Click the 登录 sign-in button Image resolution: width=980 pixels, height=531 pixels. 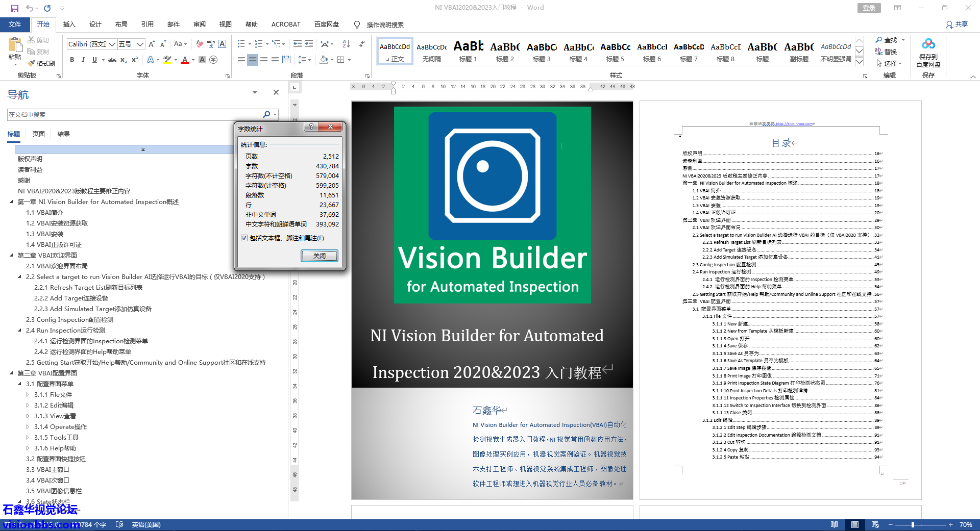point(869,8)
